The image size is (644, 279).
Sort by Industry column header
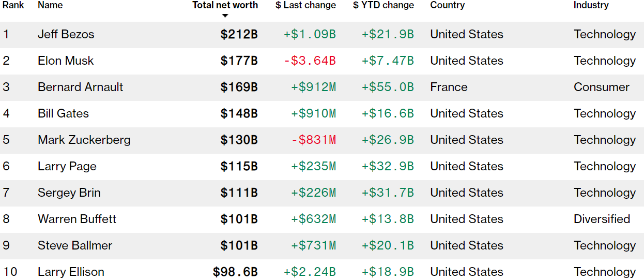click(591, 5)
